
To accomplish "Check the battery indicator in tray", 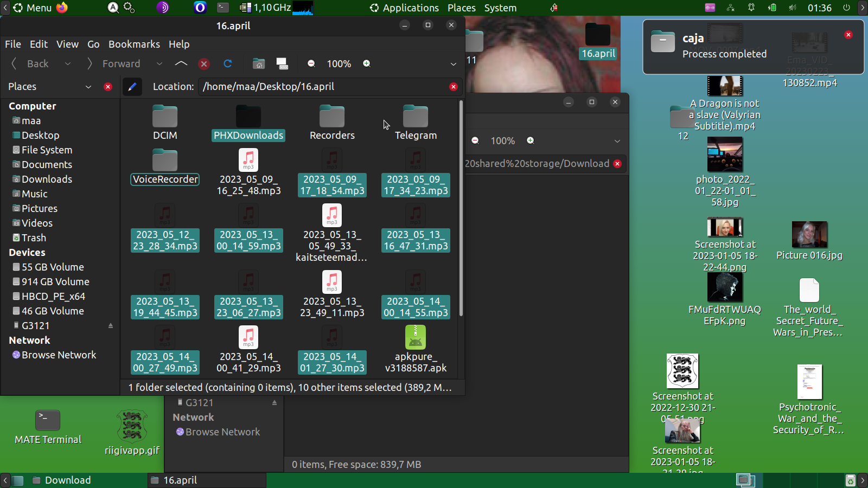I will click(x=772, y=8).
